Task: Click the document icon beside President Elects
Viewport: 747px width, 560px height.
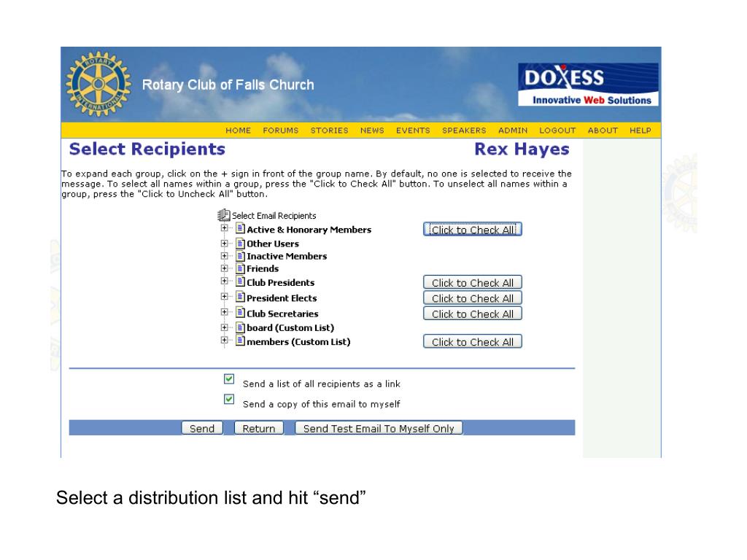Action: [x=241, y=297]
